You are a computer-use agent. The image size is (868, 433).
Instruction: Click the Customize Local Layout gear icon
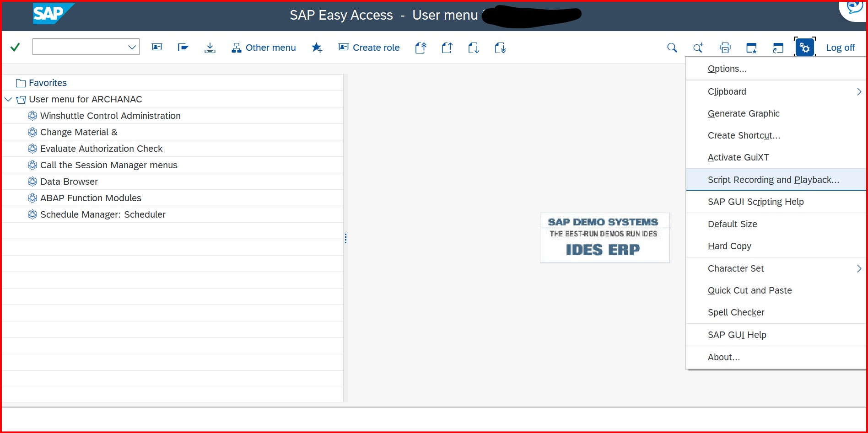(x=805, y=48)
